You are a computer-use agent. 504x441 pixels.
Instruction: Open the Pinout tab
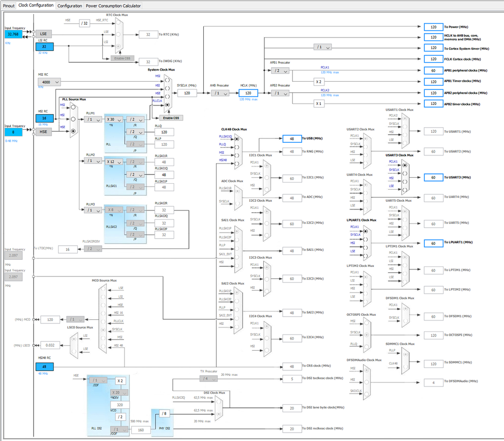tap(9, 6)
